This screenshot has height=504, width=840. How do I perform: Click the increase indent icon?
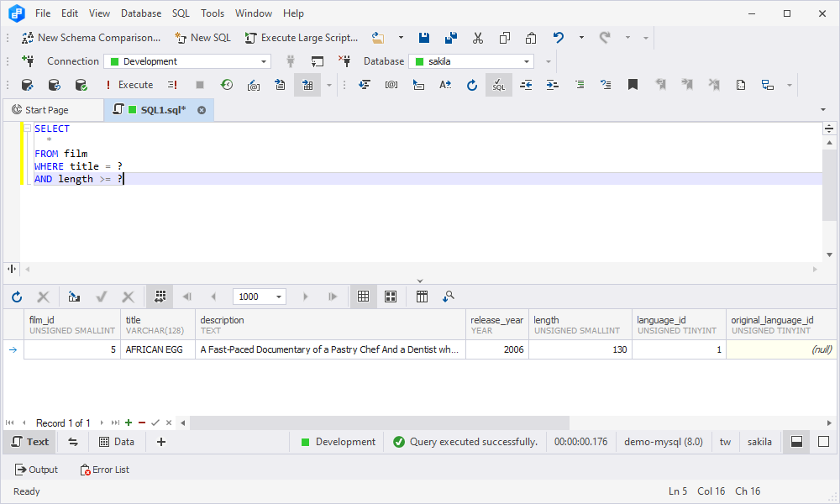[553, 85]
